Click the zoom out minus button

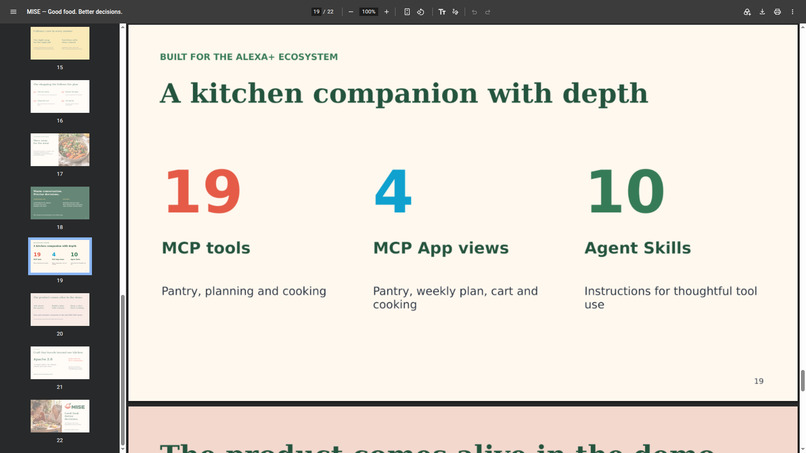(x=351, y=12)
